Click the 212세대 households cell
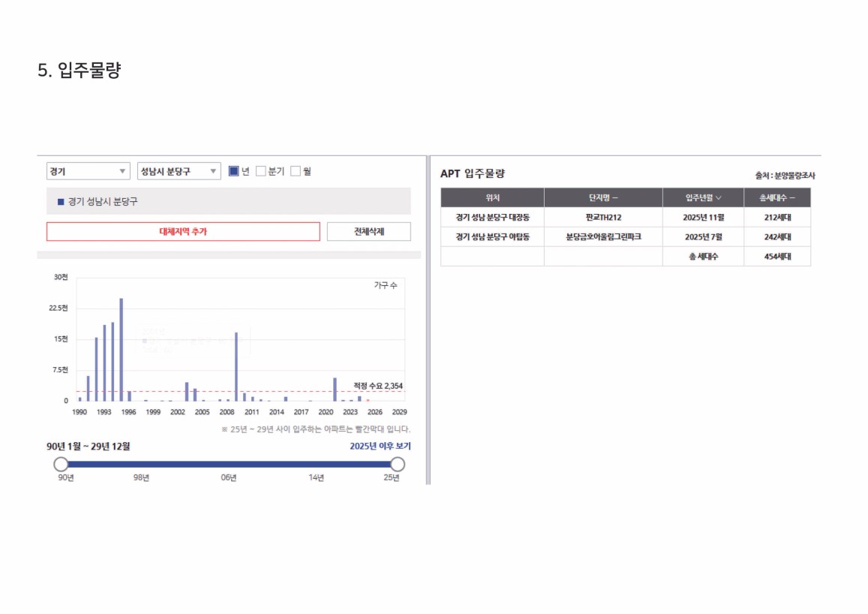The width and height of the screenshot is (868, 614). (777, 218)
